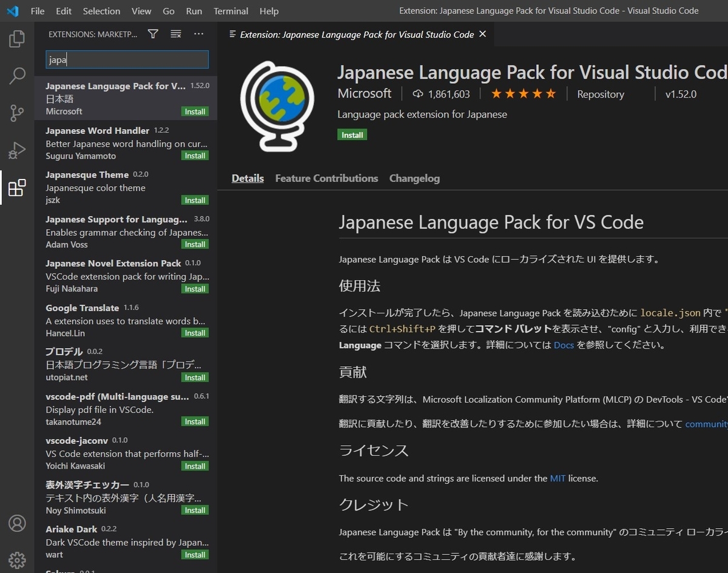Open the Edit menu
The image size is (728, 573).
point(64,11)
